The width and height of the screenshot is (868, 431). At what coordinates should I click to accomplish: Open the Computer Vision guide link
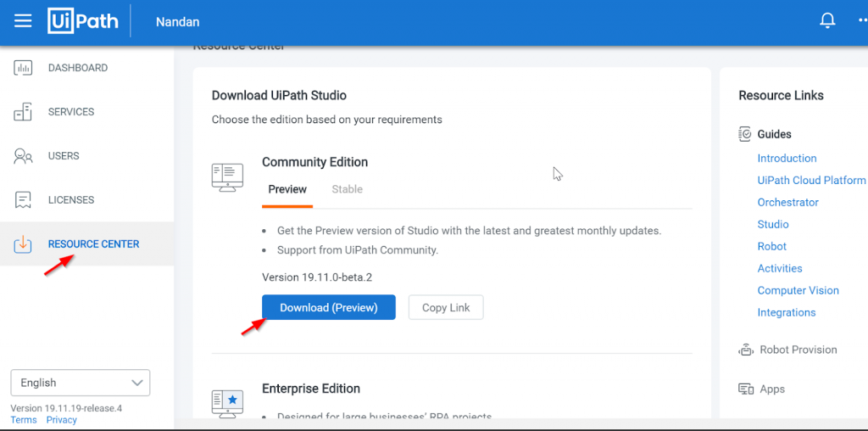coord(798,291)
